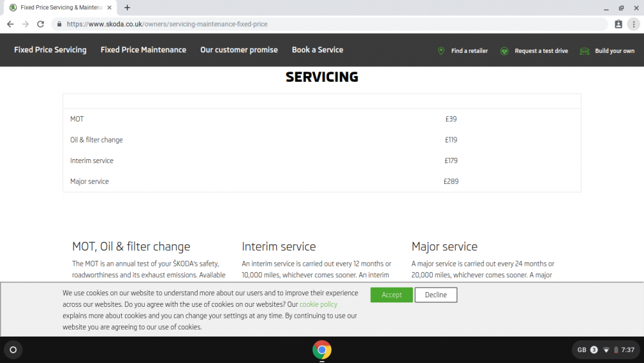Click the Major service section heading
The width and height of the screenshot is (644, 363).
point(444,247)
